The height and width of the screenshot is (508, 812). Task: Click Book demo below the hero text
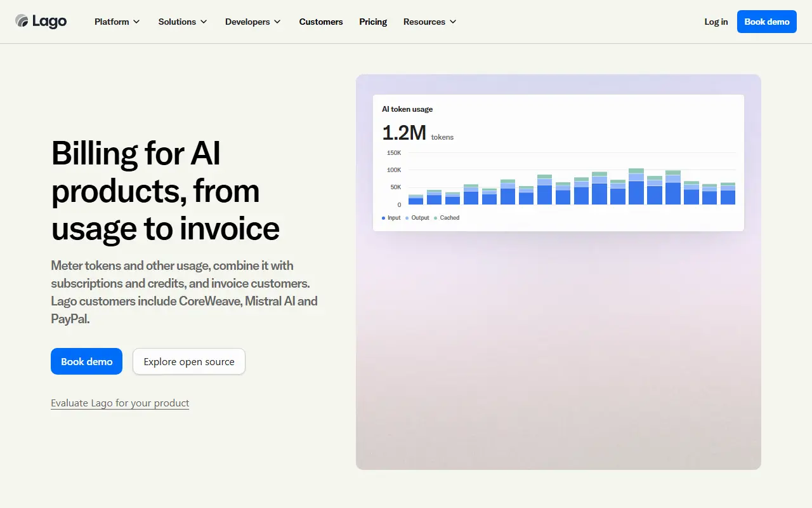point(86,361)
